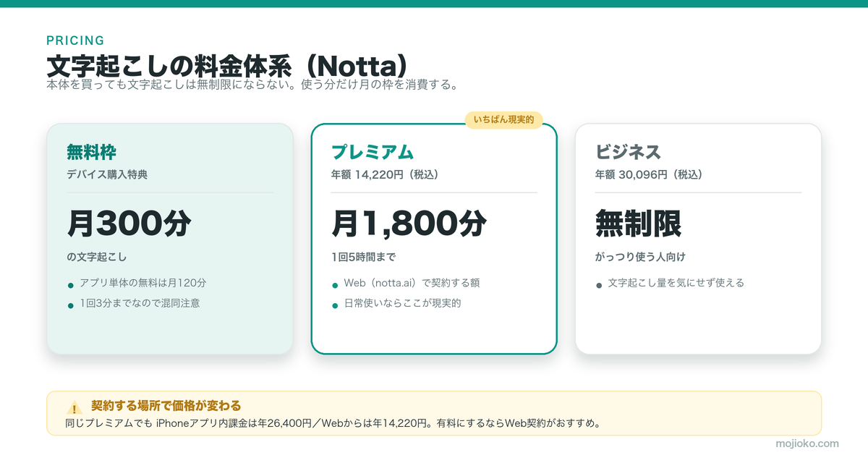Click the 'デバイス購入特典' text

[107, 174]
